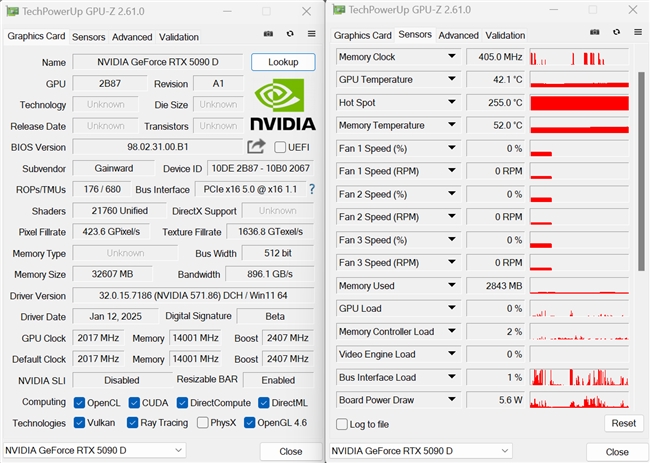
Task: Open the Hot Spot sensor dropdown arrow
Action: click(452, 103)
